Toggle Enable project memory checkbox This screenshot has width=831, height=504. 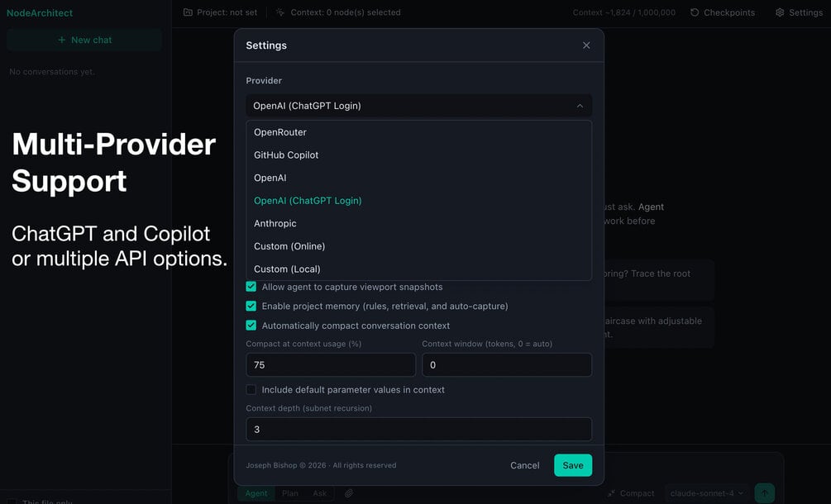(x=251, y=306)
